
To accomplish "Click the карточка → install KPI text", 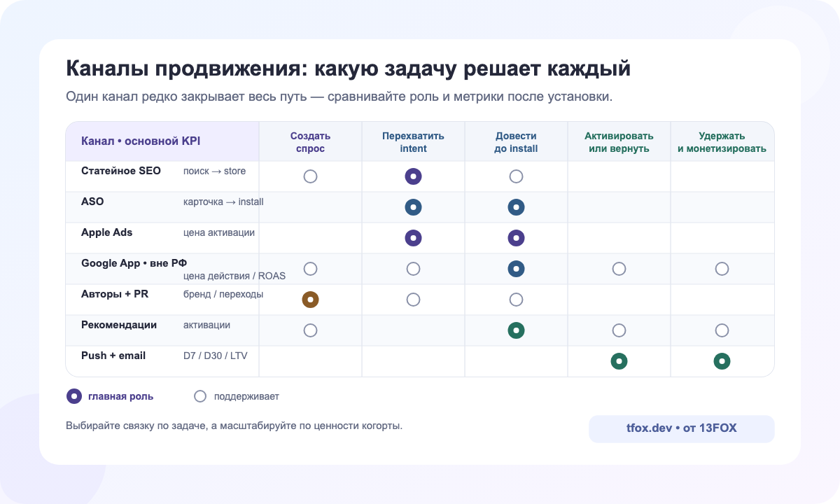I will click(x=223, y=202).
